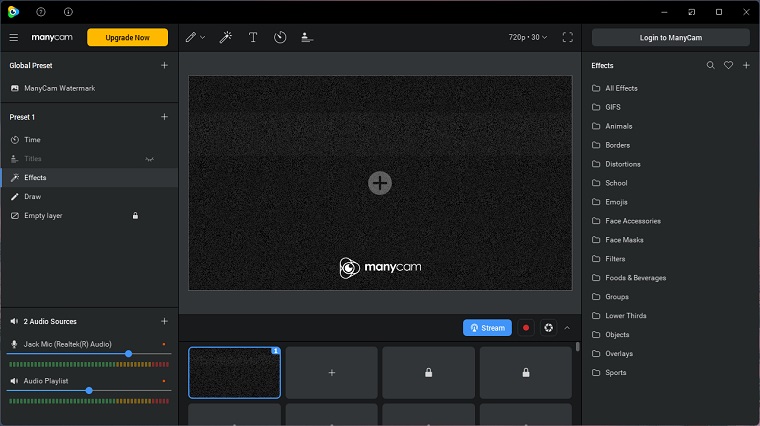The height and width of the screenshot is (426, 760).
Task: Select the Titles layer row
Action: coord(90,159)
